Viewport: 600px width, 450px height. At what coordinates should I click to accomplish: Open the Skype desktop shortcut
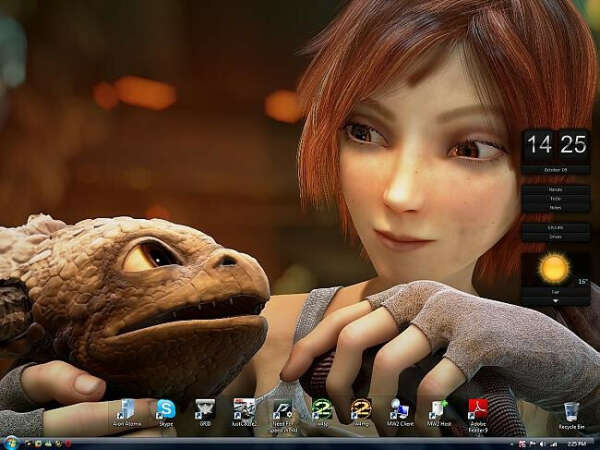click(166, 413)
